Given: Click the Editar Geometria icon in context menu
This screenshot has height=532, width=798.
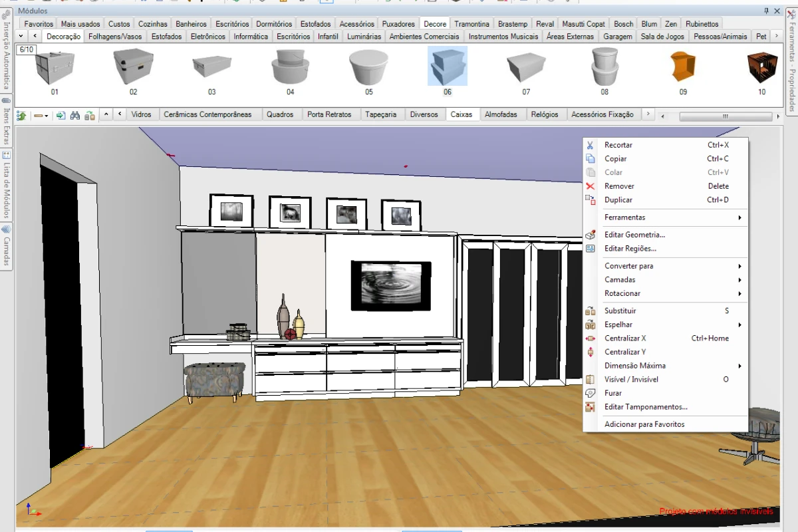Looking at the screenshot, I should click(x=590, y=235).
